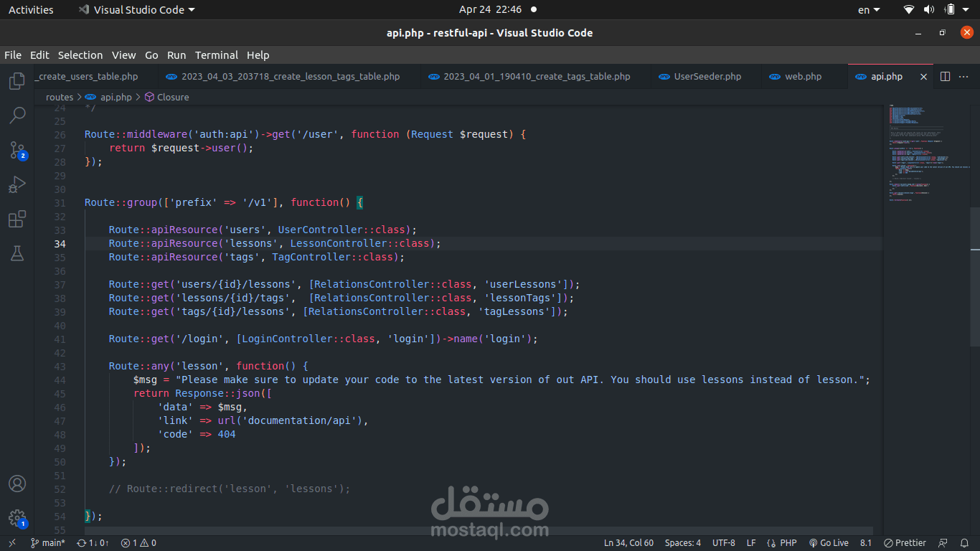The height and width of the screenshot is (551, 980).
Task: Close the api.php tab
Action: [x=923, y=76]
